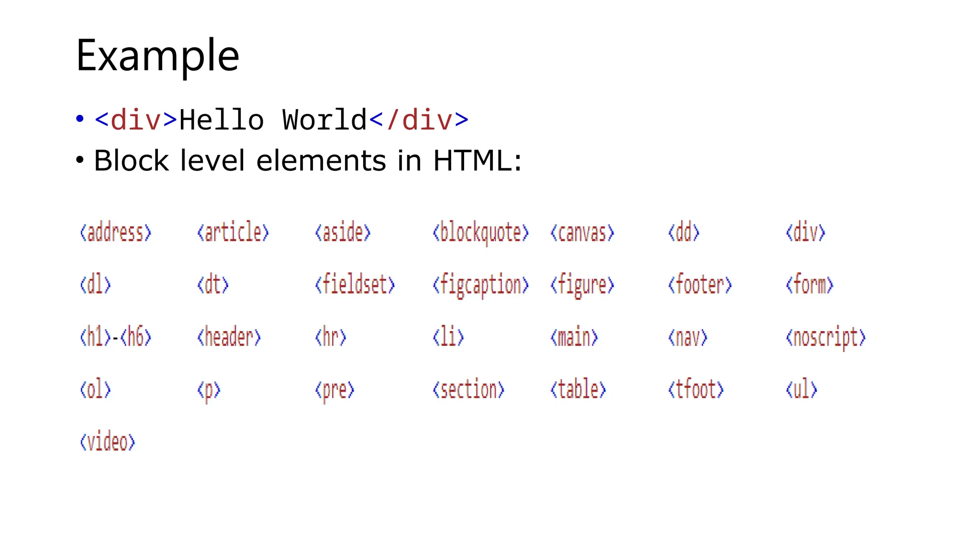Select the <address> tag
980x551 pixels.
click(x=115, y=232)
